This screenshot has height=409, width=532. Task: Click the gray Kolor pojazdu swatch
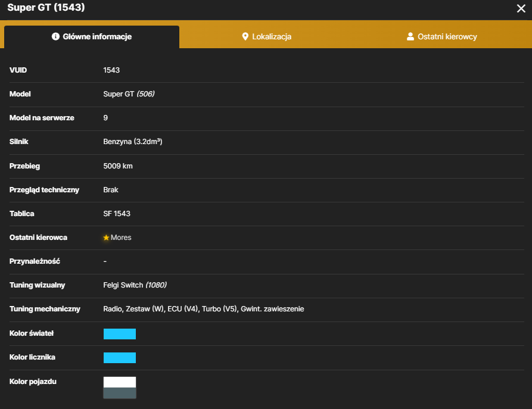[x=119, y=393]
